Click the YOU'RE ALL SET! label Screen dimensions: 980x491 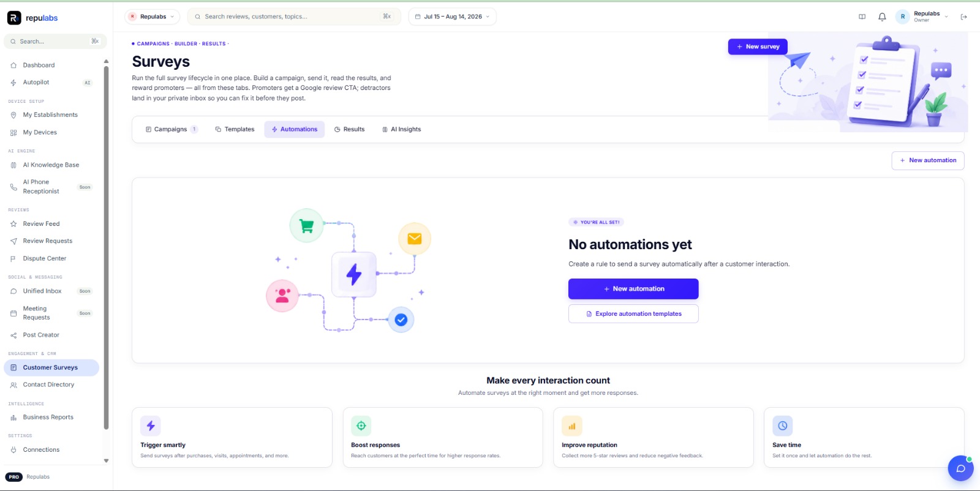(597, 222)
